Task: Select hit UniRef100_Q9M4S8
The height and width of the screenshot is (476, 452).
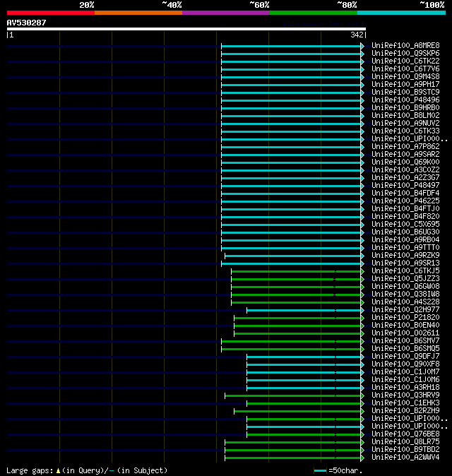Action: 405,76
